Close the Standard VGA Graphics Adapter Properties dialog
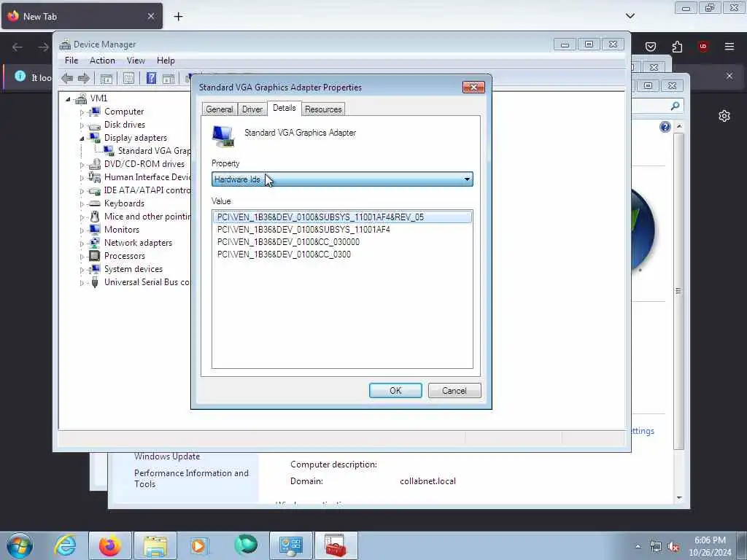Screen dimensions: 747x560 [x=473, y=87]
